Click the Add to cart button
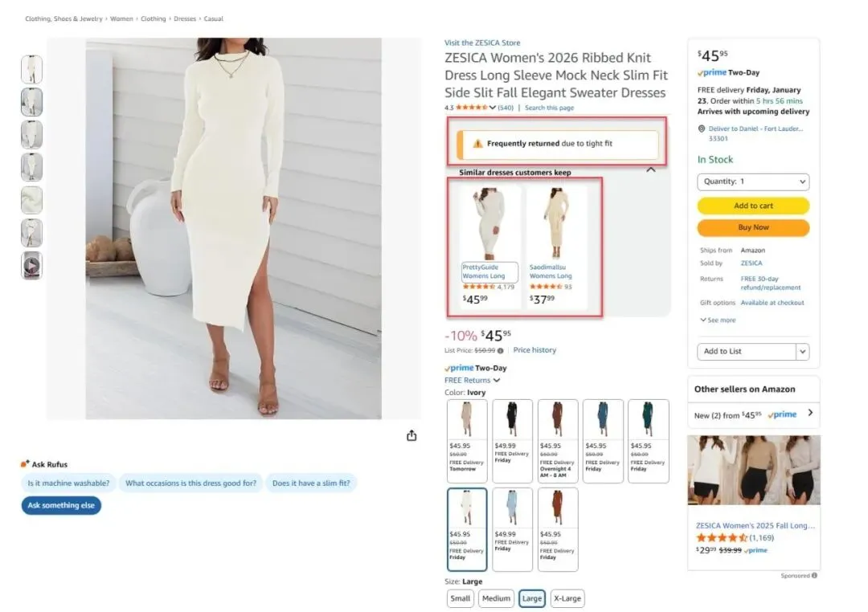868x612 pixels. pyautogui.click(x=753, y=206)
